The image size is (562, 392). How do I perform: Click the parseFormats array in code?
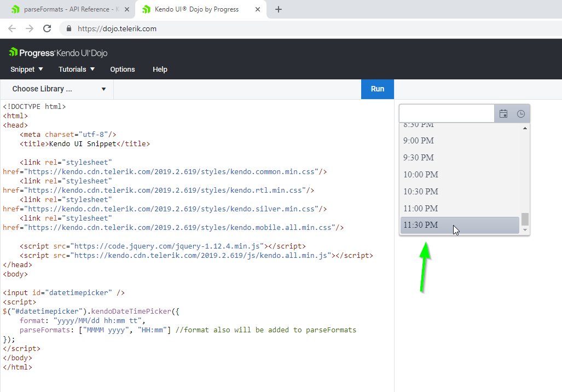pyautogui.click(x=125, y=330)
